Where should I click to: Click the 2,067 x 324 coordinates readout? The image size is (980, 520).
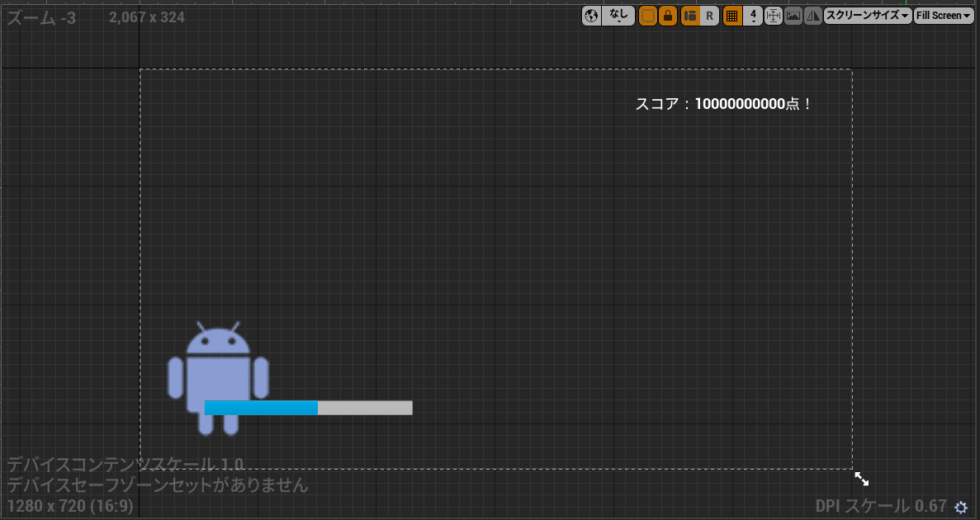pos(147,17)
